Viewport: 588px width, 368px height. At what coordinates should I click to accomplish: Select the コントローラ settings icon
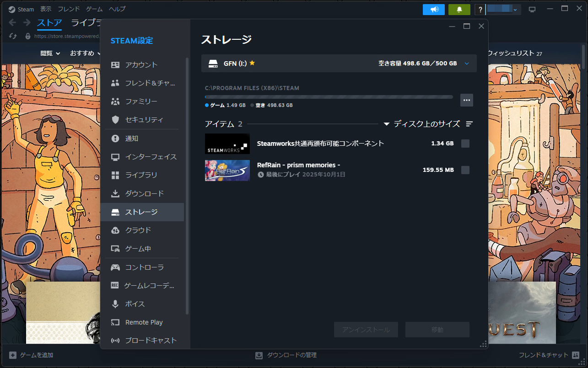(x=115, y=267)
